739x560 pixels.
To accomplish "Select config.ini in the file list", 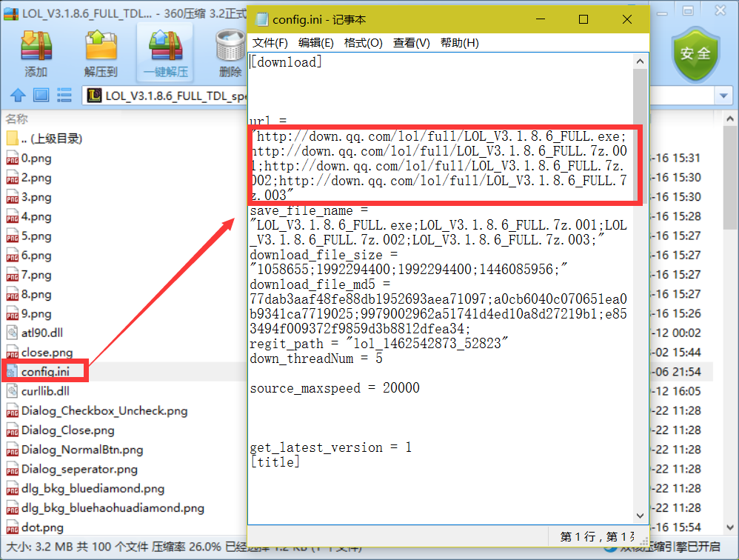I will coord(45,371).
